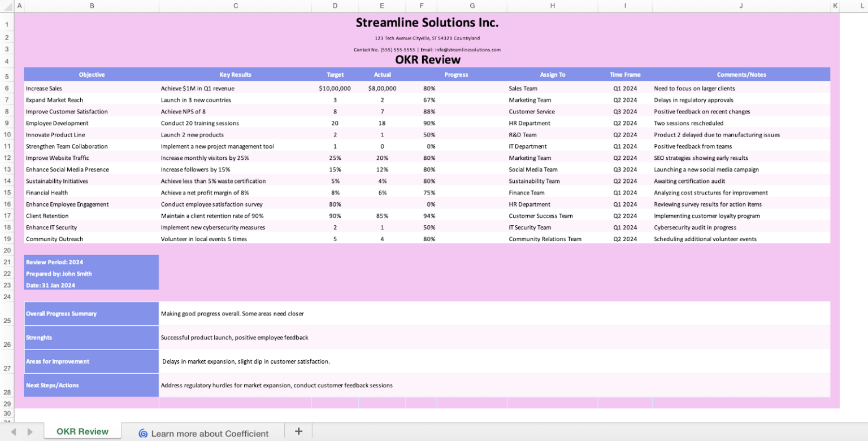Select row 15 header

(7, 193)
